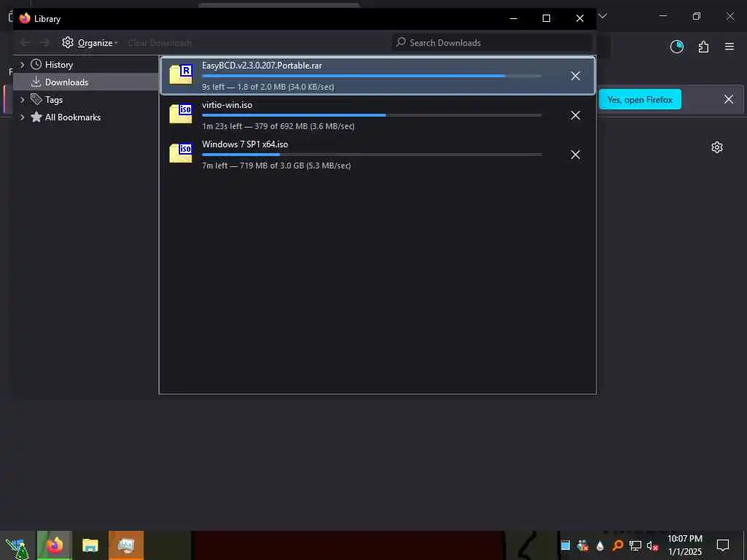
Task: Open the Firefox hamburger application menu
Action: pos(729,47)
